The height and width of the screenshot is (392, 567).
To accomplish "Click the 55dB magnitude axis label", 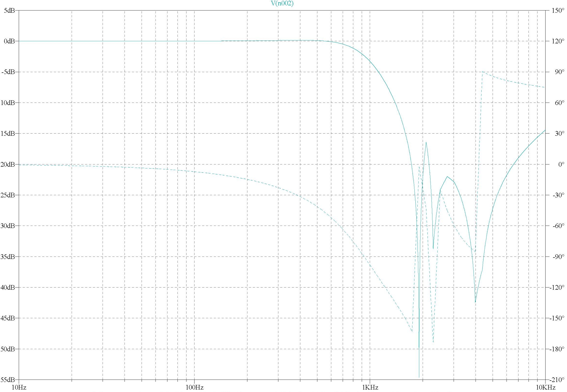I will click(x=7, y=380).
